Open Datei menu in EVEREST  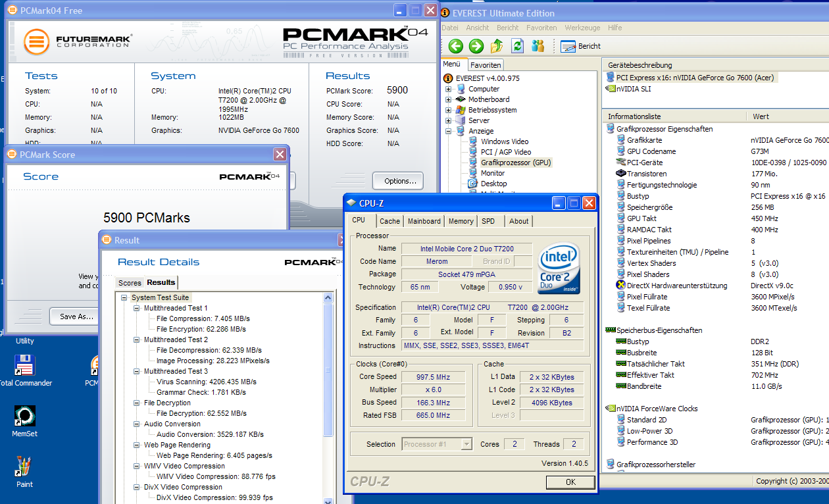(x=450, y=28)
